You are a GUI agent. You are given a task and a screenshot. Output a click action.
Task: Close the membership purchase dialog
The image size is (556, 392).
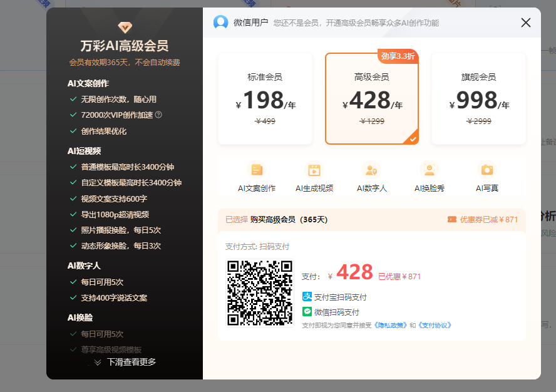click(525, 23)
